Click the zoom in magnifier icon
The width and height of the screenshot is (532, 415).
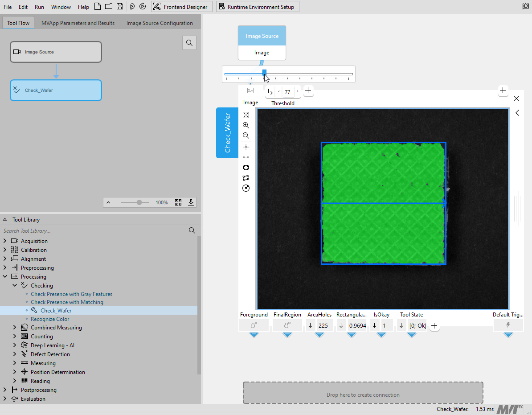pyautogui.click(x=246, y=125)
